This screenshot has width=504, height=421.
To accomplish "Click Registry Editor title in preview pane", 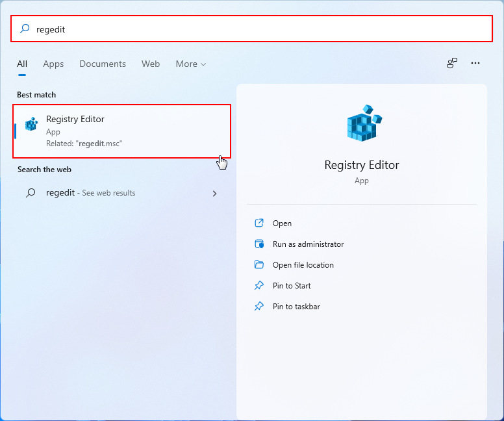I will coord(362,165).
